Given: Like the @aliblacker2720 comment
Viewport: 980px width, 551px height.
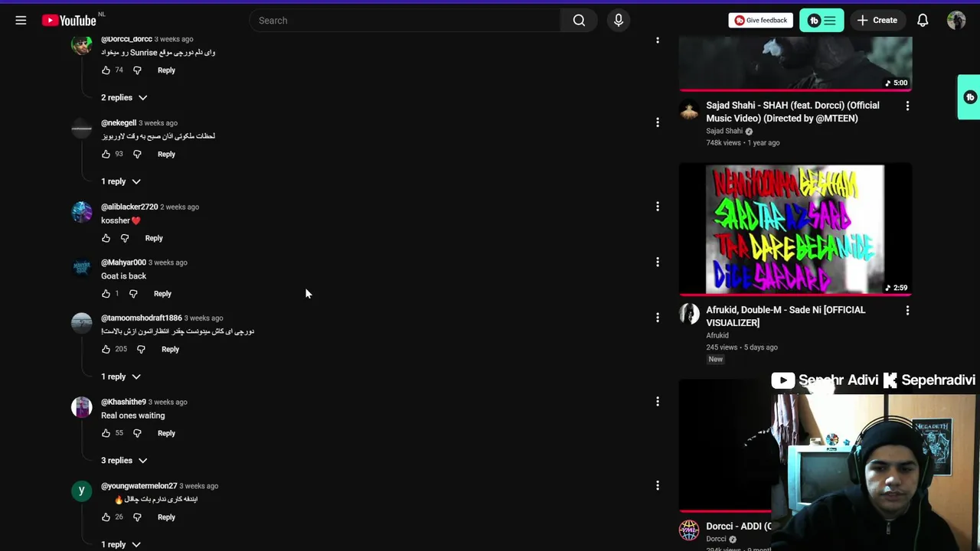Looking at the screenshot, I should click(106, 238).
